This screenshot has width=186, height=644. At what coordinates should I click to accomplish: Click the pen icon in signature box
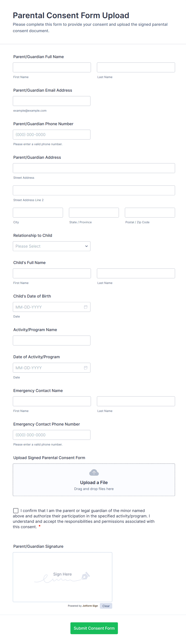click(x=85, y=576)
